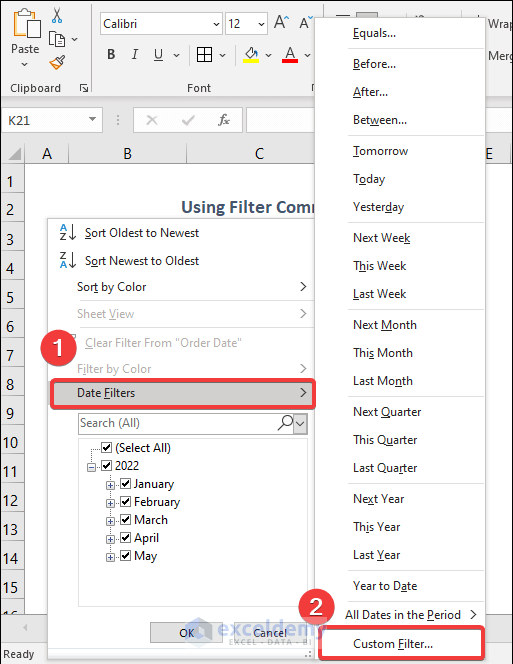Screen dimensions: 513x664
Task: Select the Equals... date filter
Action: point(400,33)
